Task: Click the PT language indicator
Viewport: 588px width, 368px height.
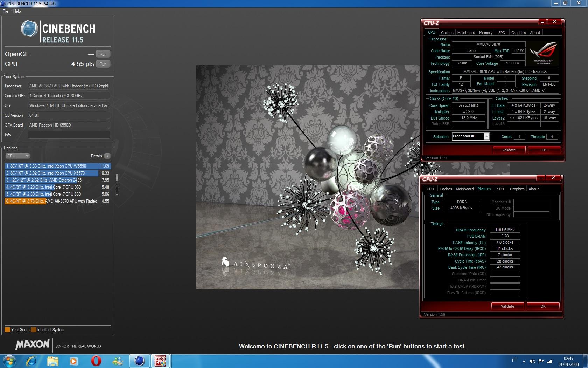Action: point(514,360)
